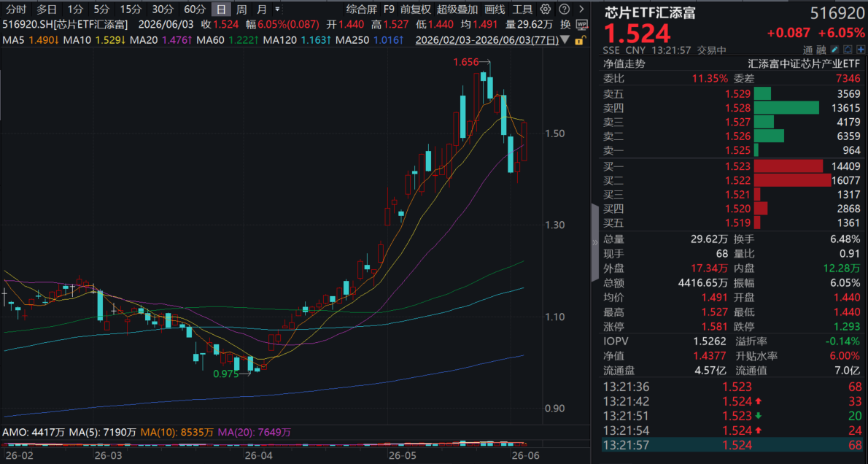Open the 工具 tools menu
This screenshot has width=868, height=464.
[x=522, y=9]
